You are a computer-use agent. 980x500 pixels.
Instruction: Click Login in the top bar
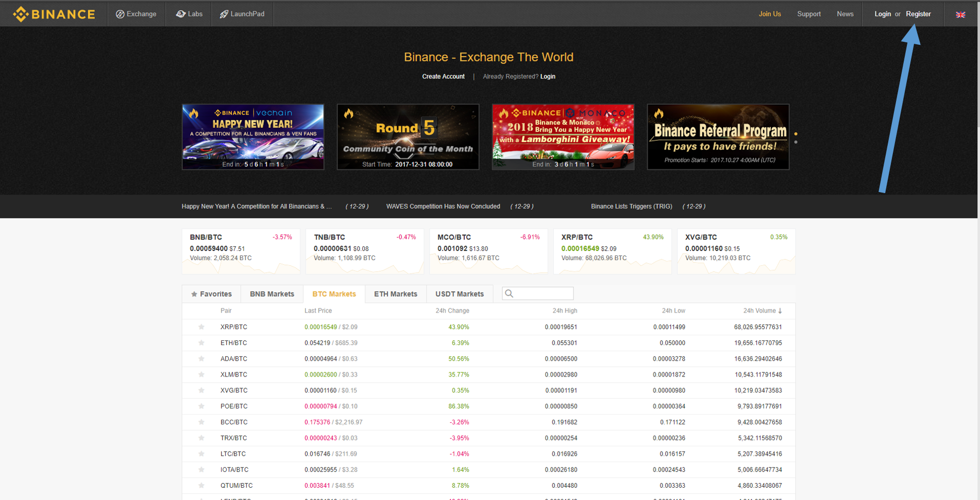point(883,14)
